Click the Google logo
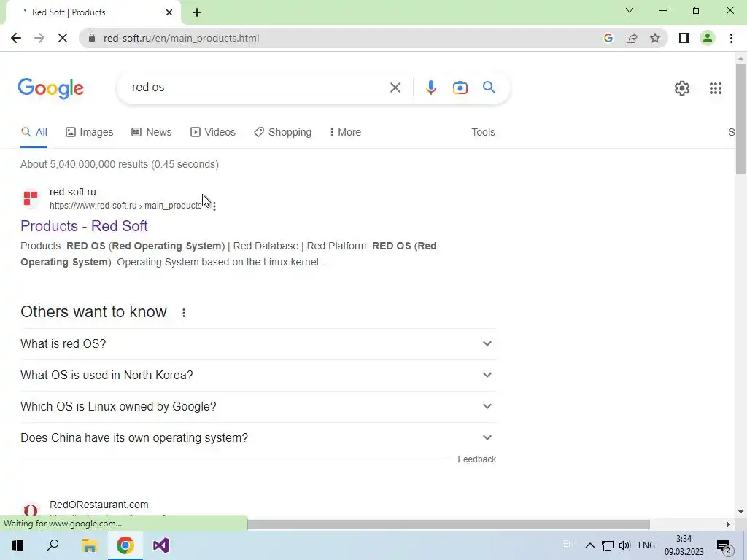 51,88
